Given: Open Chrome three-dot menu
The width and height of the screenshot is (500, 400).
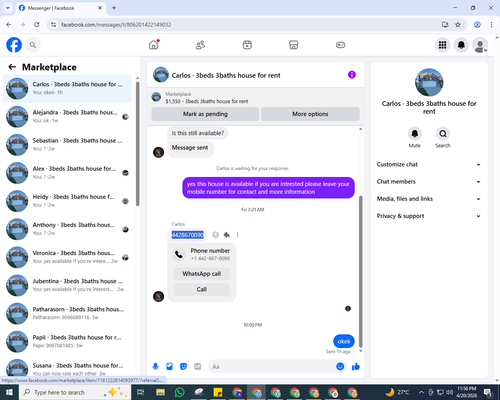Looking at the screenshot, I should pyautogui.click(x=491, y=25).
